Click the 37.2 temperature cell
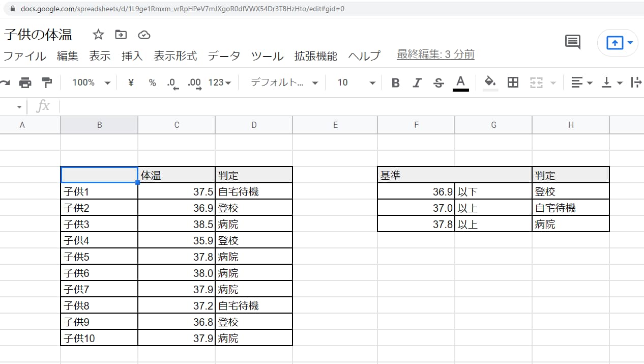Screen dimensions: 644x364 (x=177, y=305)
